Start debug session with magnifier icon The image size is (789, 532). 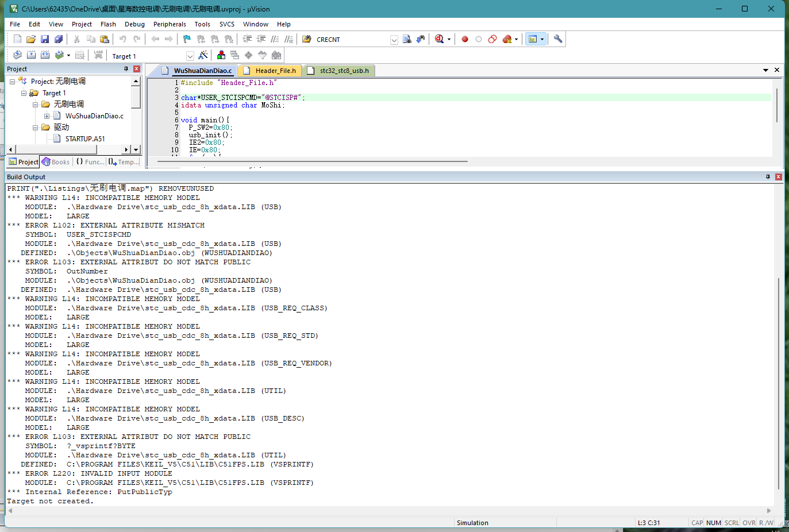click(440, 39)
